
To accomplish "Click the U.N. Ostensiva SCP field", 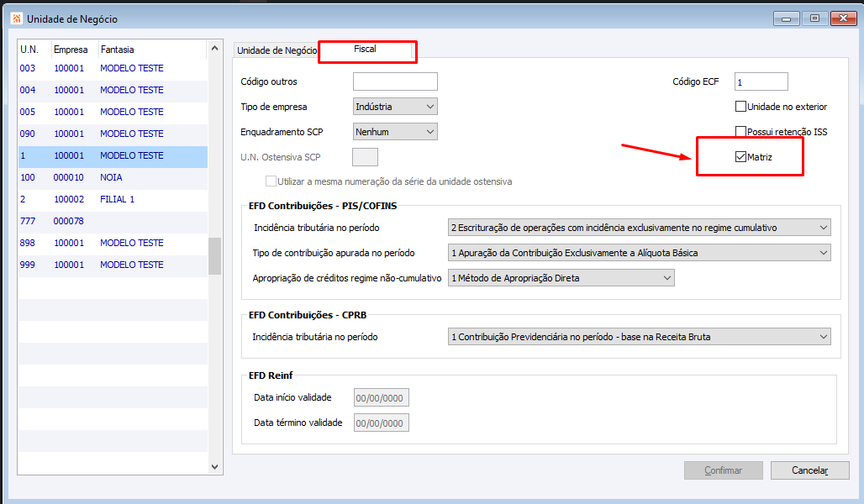I will click(365, 157).
